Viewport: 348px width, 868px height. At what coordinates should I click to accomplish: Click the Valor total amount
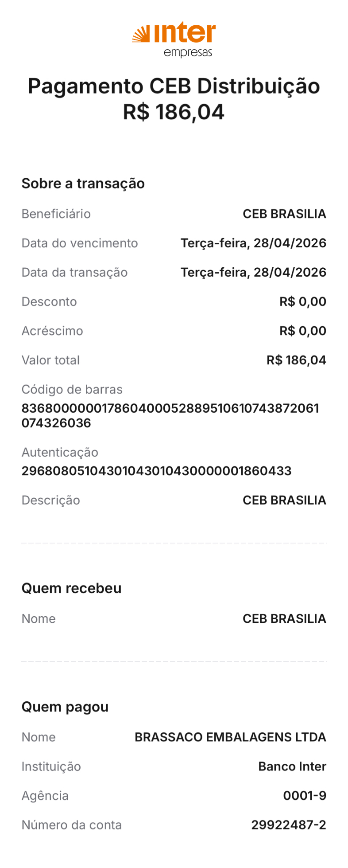click(x=296, y=360)
